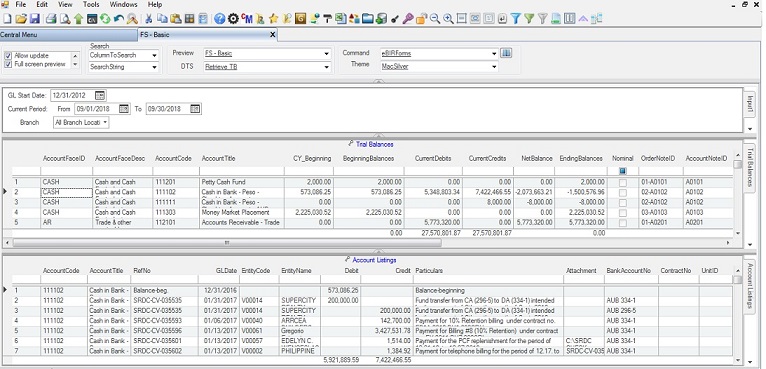Open the Edit menu
766x369 pixels.
tap(42, 4)
